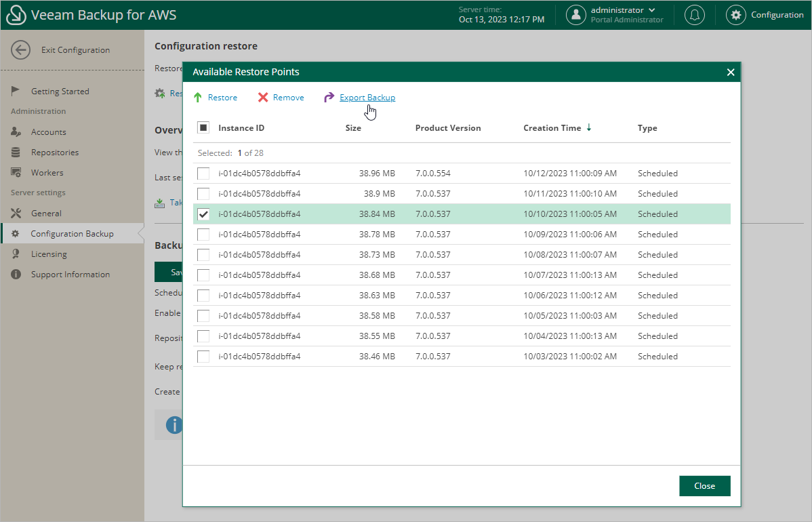
Task: Click the Getting Started flag icon
Action: coord(16,91)
